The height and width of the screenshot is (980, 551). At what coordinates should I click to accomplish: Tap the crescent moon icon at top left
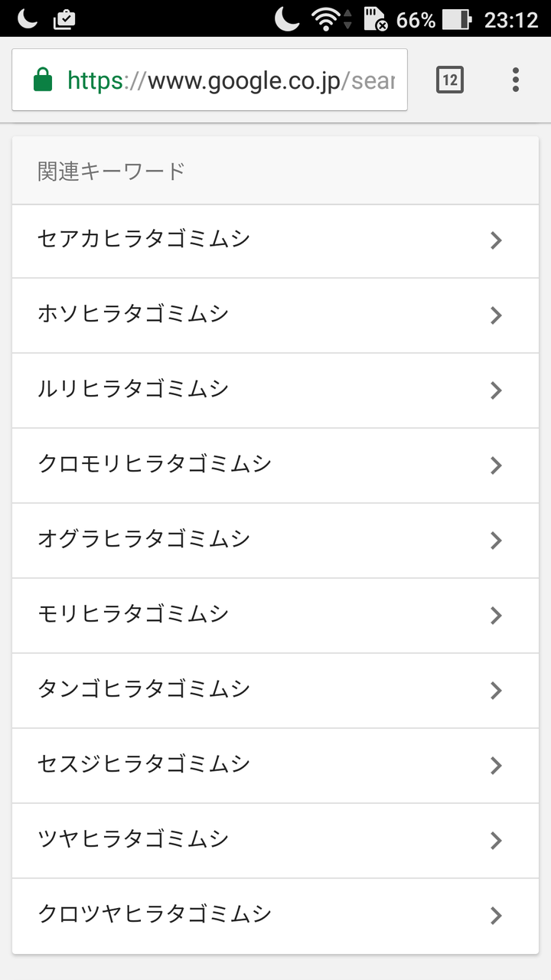click(27, 18)
